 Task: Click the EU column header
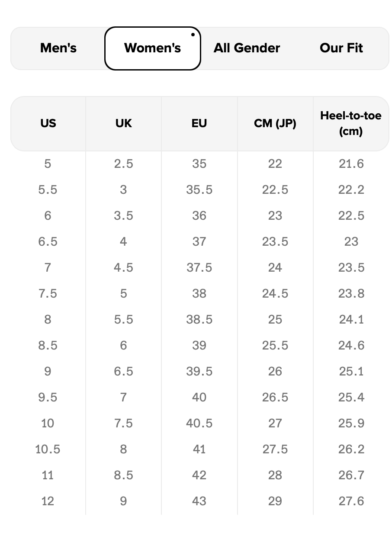(199, 123)
